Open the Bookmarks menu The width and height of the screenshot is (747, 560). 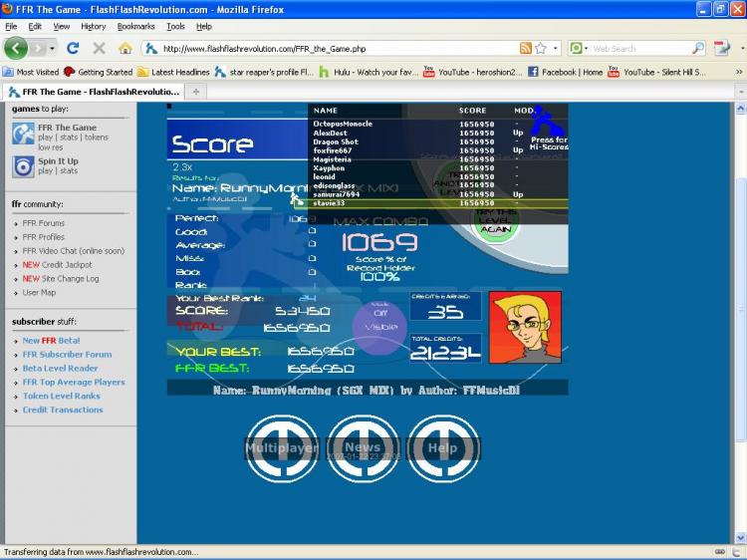pyautogui.click(x=135, y=26)
